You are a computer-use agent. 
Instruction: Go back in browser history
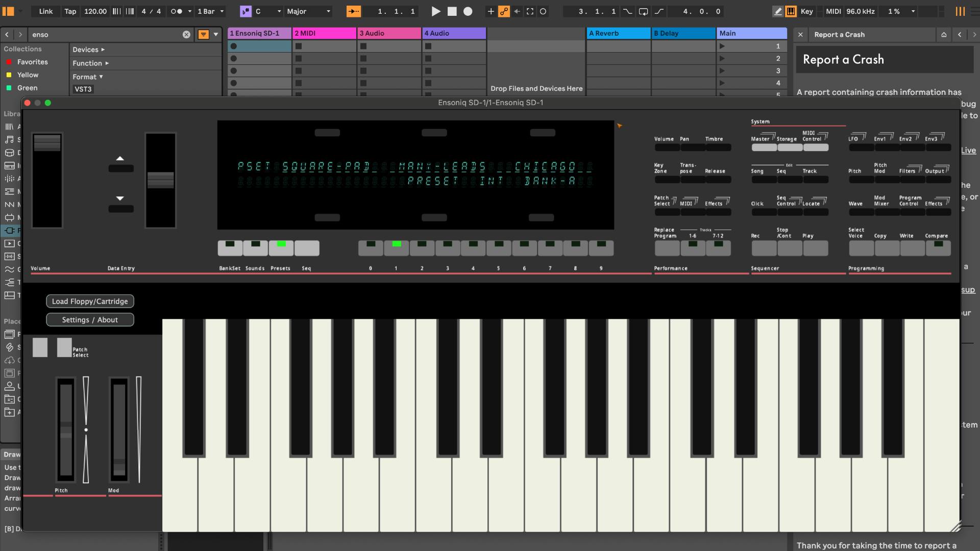point(7,35)
